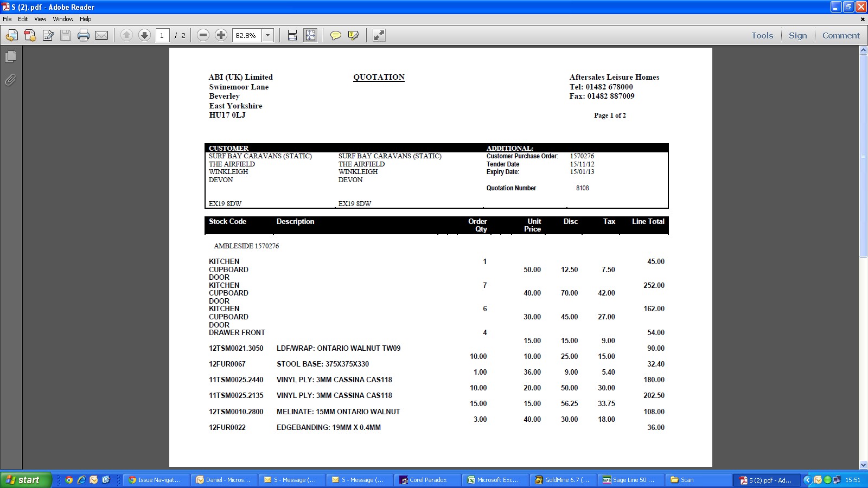Go to the next page arrow
This screenshot has height=488, width=868.
[x=144, y=36]
